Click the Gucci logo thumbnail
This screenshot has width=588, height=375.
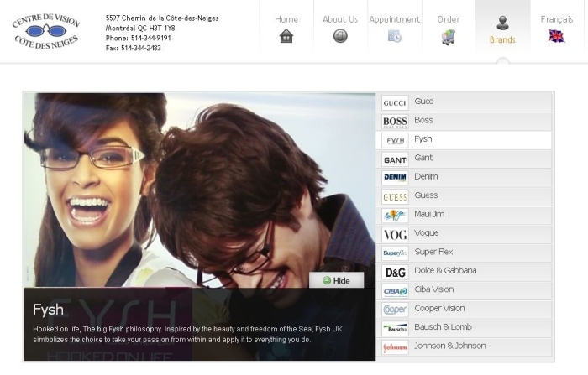[x=395, y=102]
